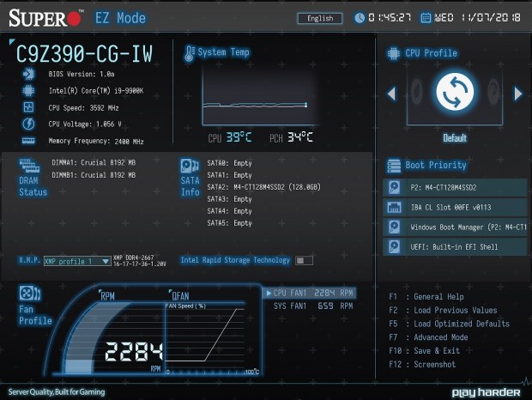
Task: Click the WED date display in header
Action: click(x=477, y=18)
